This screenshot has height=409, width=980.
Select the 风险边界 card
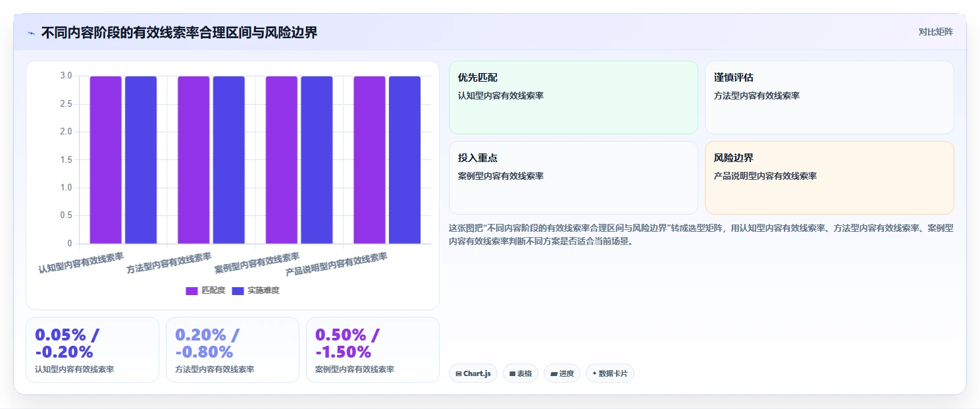click(829, 178)
